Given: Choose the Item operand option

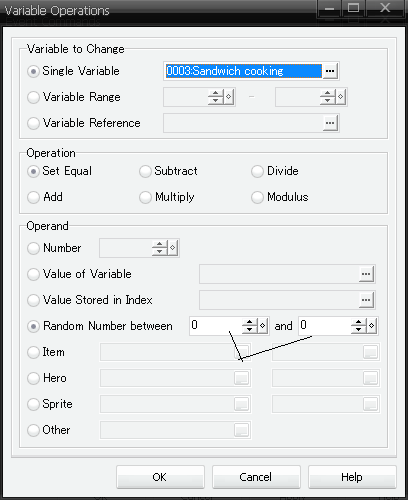Looking at the screenshot, I should point(33,352).
